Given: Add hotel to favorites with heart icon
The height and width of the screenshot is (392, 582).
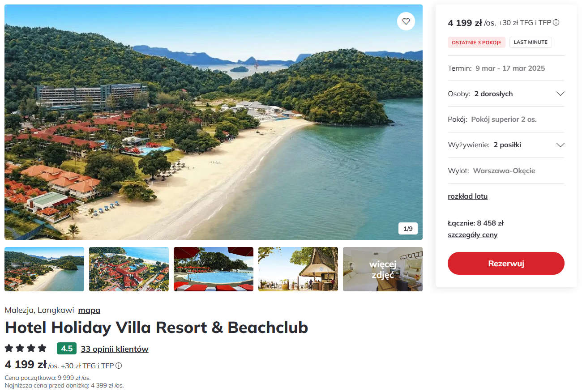Looking at the screenshot, I should (x=406, y=21).
